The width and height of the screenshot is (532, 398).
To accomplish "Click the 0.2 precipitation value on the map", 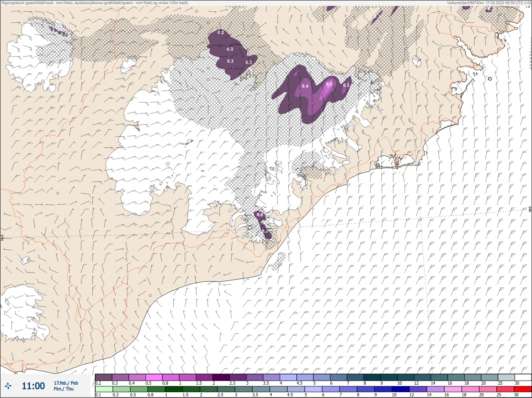I will click(x=221, y=33).
